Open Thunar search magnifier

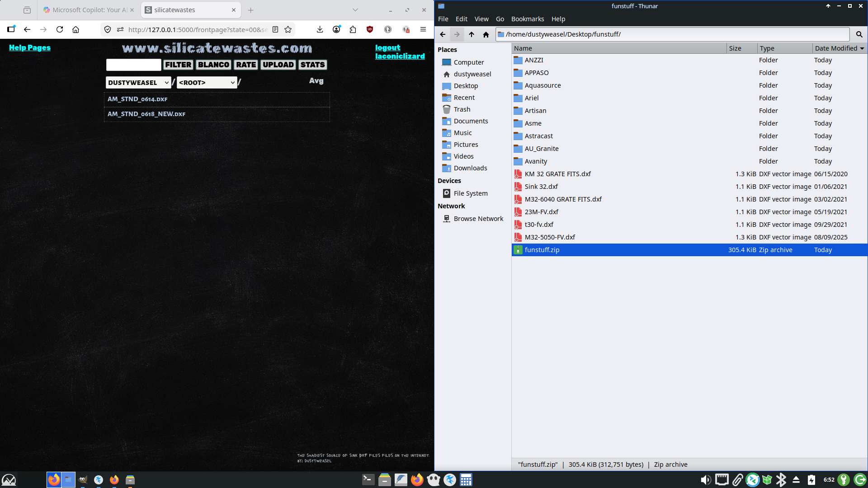tap(859, 34)
